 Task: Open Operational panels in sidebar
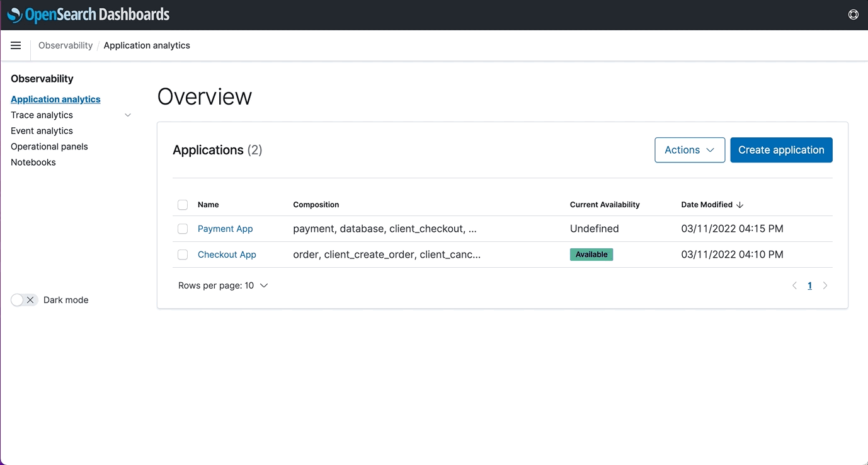tap(49, 146)
